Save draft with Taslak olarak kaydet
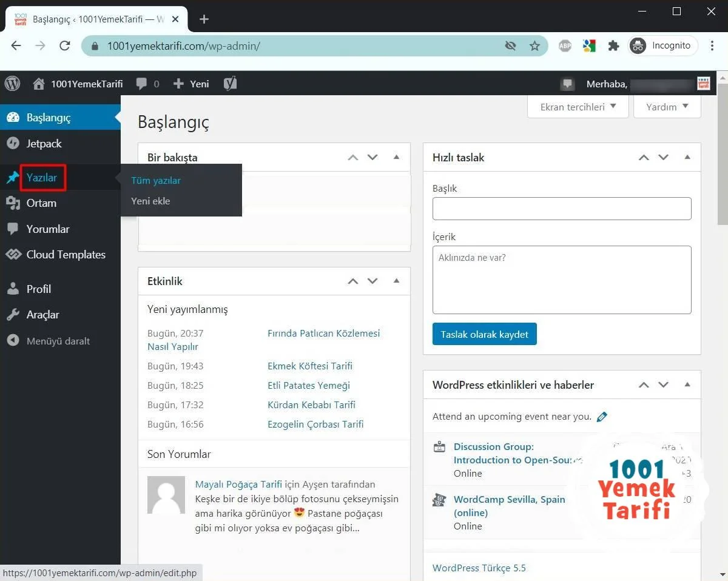This screenshot has height=581, width=728. click(x=485, y=334)
